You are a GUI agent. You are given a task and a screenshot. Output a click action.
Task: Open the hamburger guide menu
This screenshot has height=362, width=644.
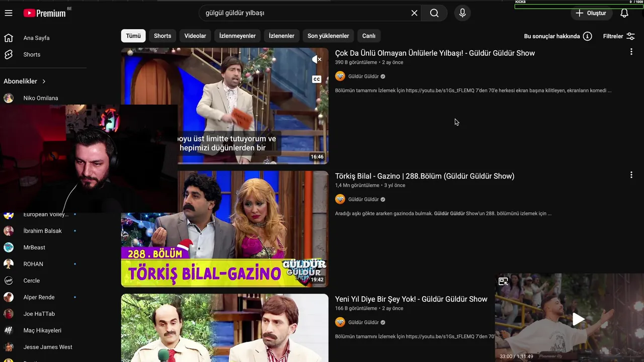click(9, 13)
